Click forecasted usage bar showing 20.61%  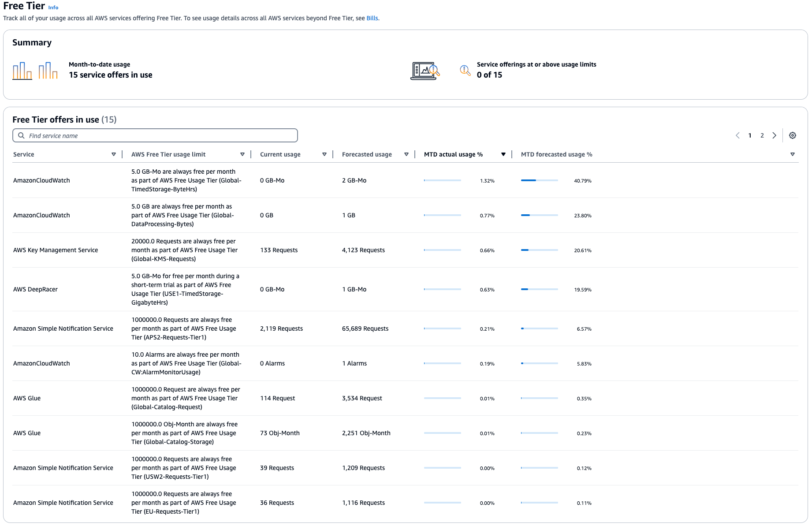[540, 250]
